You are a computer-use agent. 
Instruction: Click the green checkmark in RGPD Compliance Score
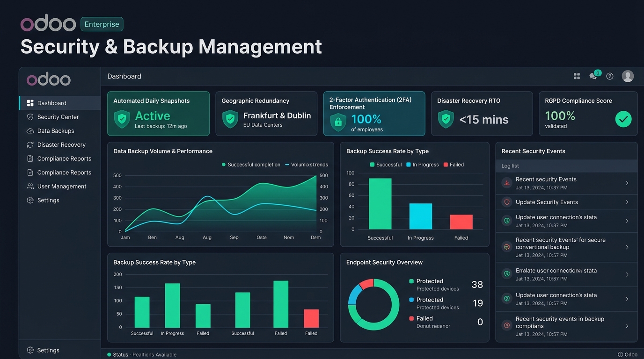pyautogui.click(x=623, y=119)
